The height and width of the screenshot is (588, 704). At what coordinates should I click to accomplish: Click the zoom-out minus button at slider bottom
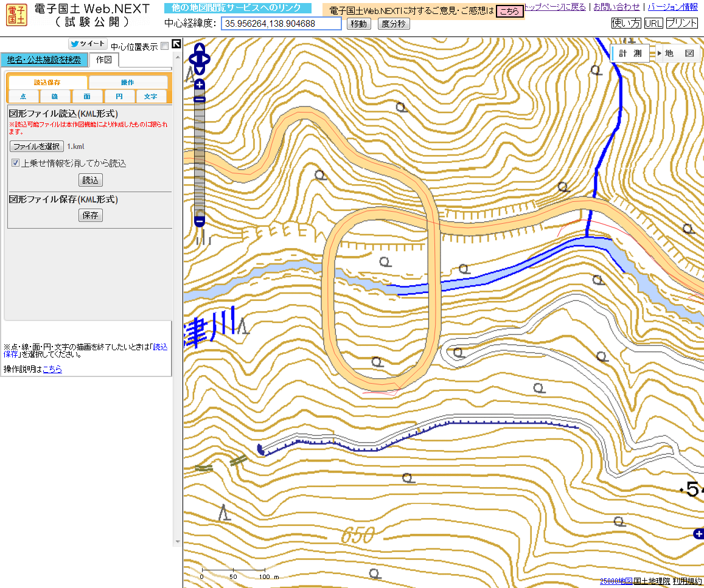[200, 221]
